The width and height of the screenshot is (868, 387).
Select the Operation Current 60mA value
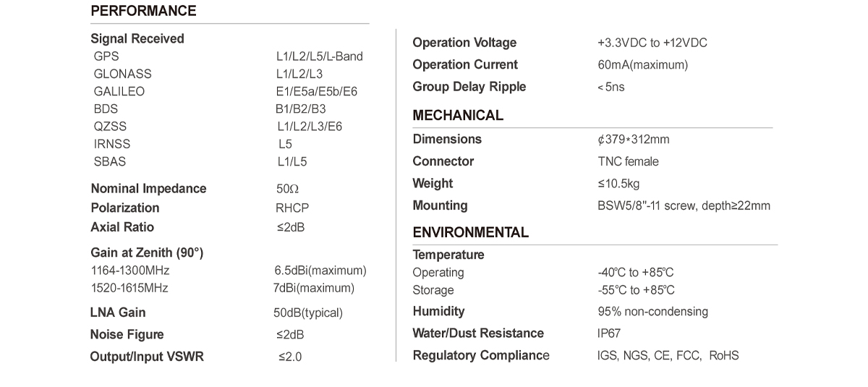(643, 65)
